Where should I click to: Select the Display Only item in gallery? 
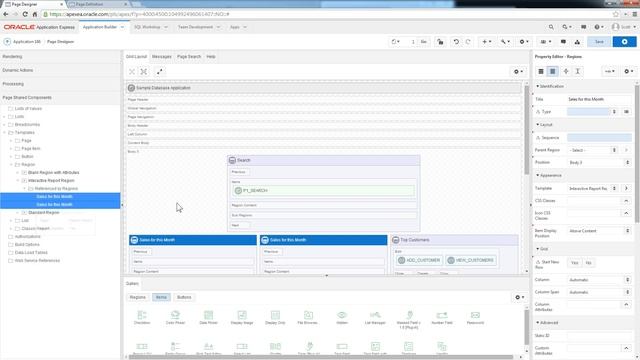(x=275, y=318)
